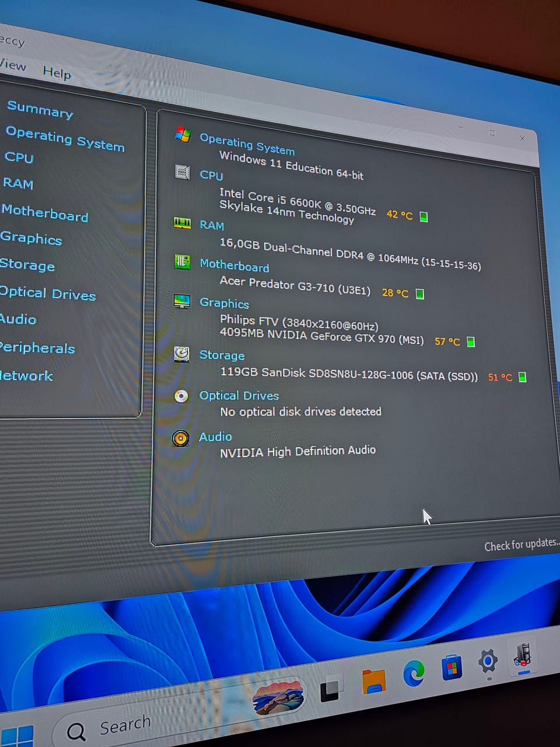Click the landscape widget in search box
The height and width of the screenshot is (747, 560).
pos(278,697)
